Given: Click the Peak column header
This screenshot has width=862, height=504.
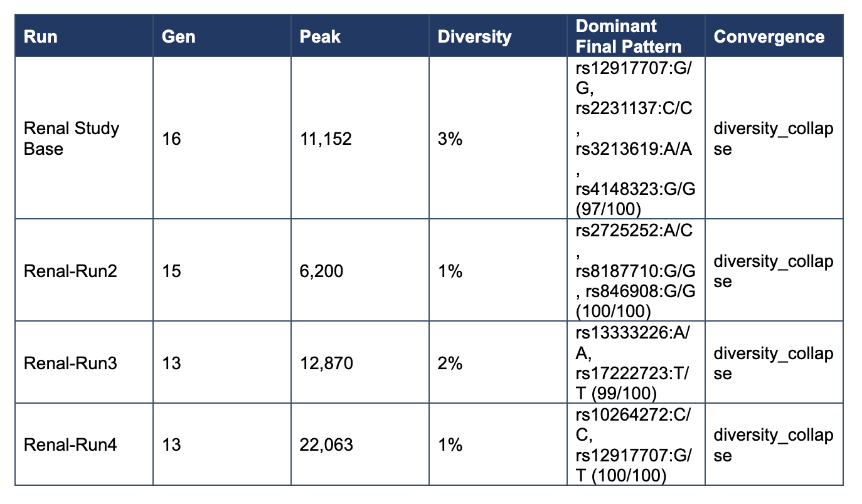Looking at the screenshot, I should click(x=320, y=36).
